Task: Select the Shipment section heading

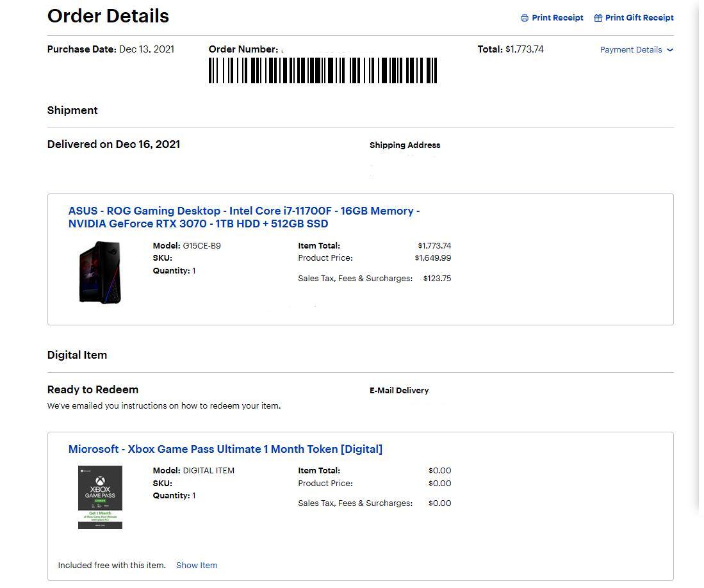Action: (x=72, y=110)
